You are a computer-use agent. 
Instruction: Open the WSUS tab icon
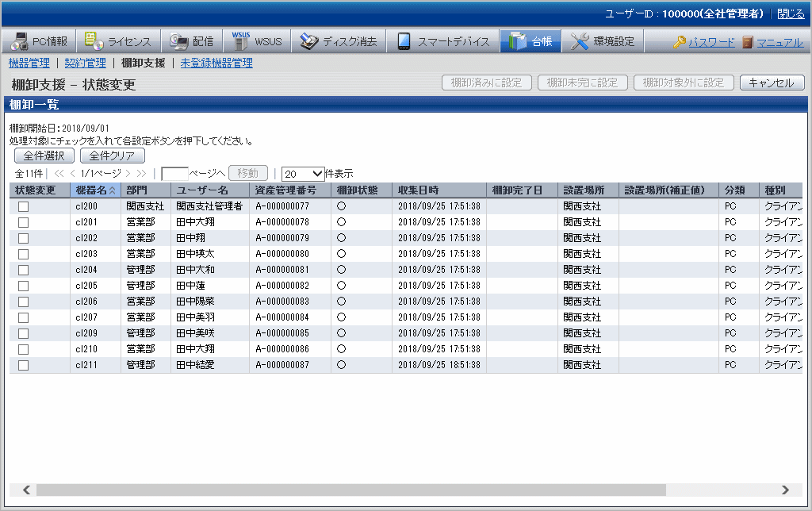240,41
